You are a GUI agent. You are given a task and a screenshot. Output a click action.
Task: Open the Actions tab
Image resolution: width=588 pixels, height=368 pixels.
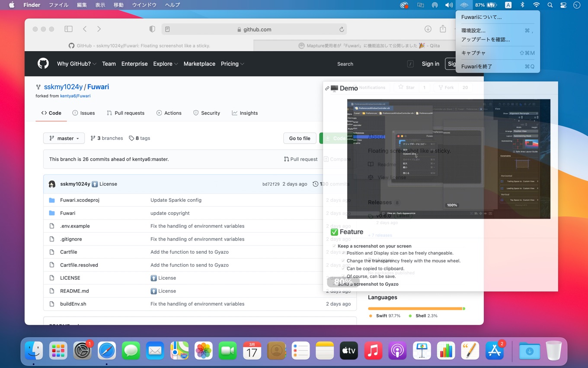pos(169,113)
